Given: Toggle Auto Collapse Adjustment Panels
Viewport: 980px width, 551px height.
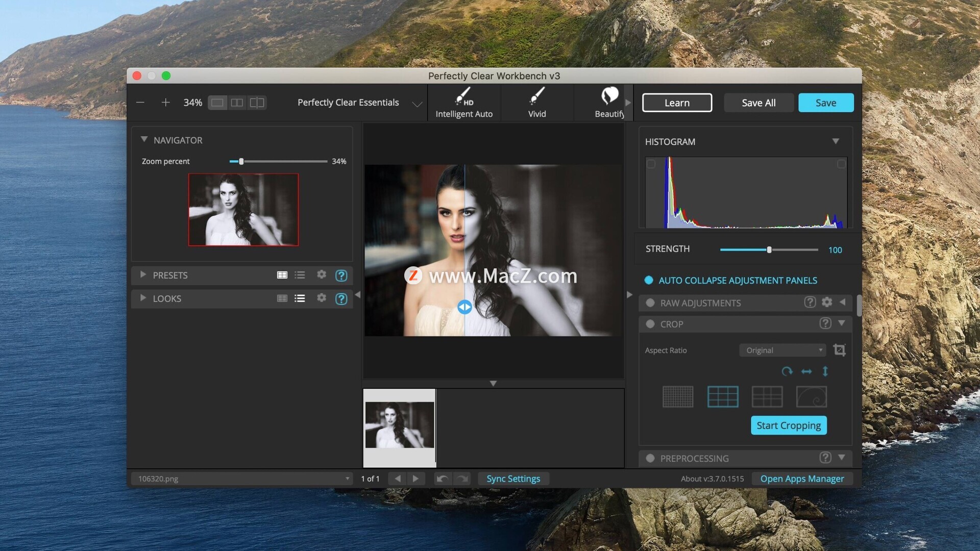Looking at the screenshot, I should (x=649, y=280).
